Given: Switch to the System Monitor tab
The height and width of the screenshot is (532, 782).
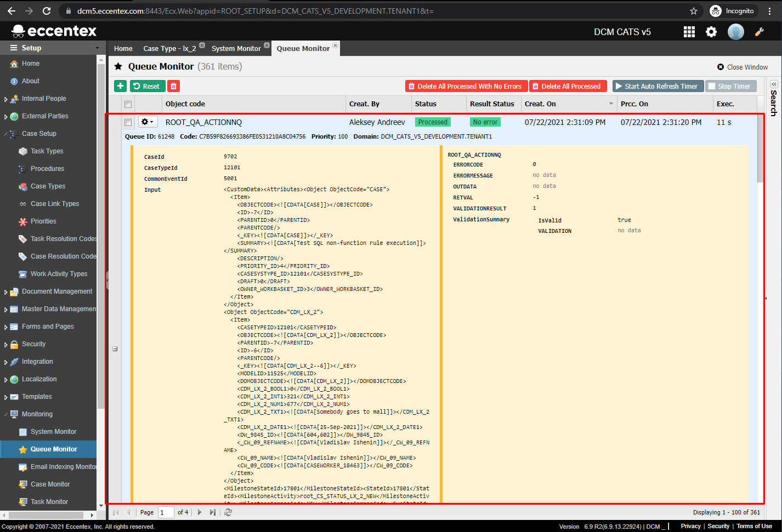Looking at the screenshot, I should (x=236, y=48).
